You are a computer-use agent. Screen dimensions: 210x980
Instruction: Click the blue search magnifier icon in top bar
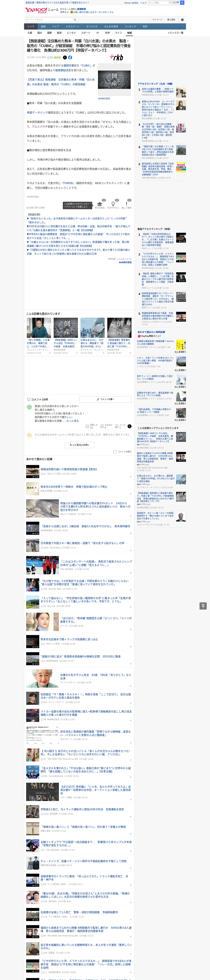coord(182,3)
